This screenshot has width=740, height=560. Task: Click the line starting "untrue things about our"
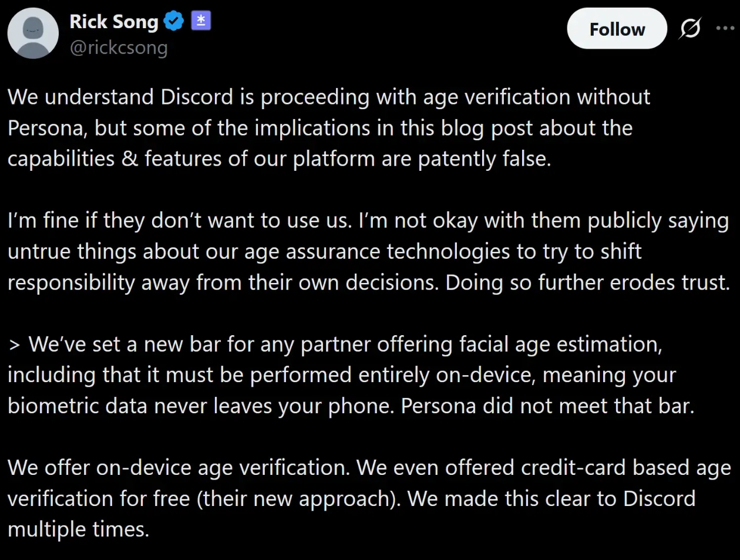pyautogui.click(x=324, y=252)
